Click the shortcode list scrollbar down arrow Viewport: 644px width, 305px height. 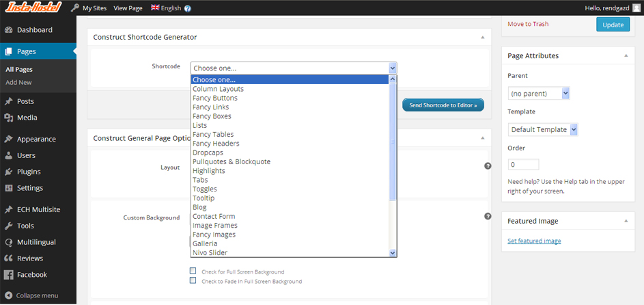(393, 252)
